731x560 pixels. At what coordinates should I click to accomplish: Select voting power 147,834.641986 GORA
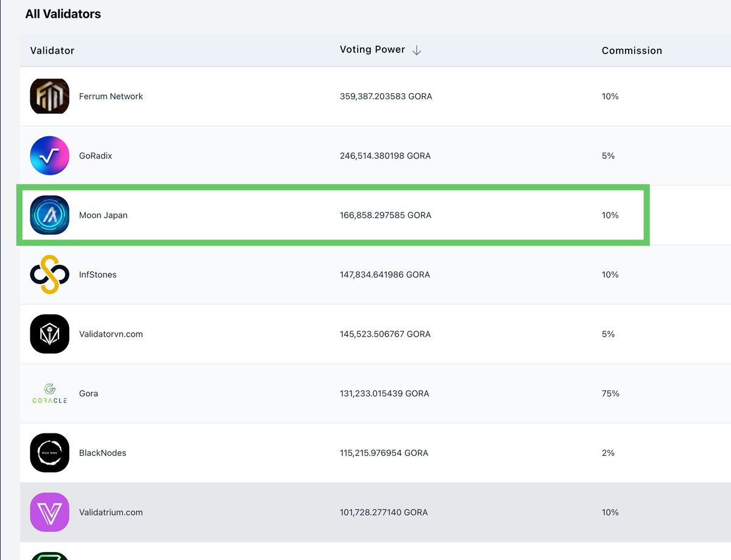pos(385,275)
